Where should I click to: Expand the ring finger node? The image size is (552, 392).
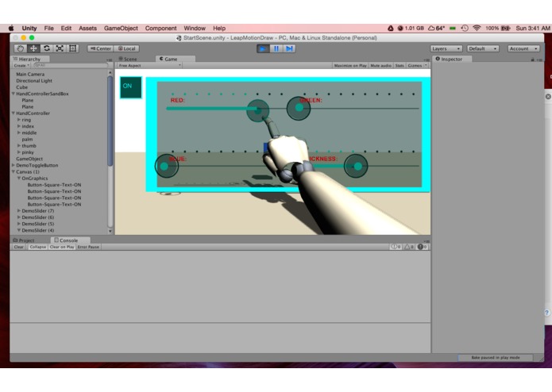pyautogui.click(x=19, y=120)
